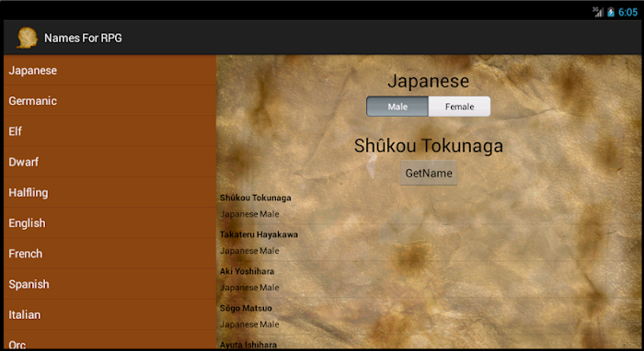The height and width of the screenshot is (351, 644).
Task: Open the Dwarf name category
Action: click(x=109, y=162)
